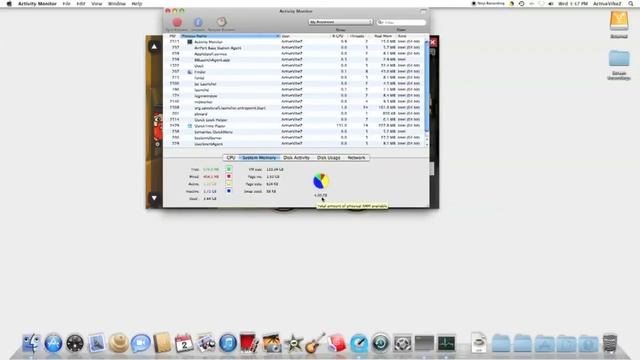This screenshot has height=360, width=640.
Task: Click the volume icon in the menu bar
Action: [x=551, y=4]
